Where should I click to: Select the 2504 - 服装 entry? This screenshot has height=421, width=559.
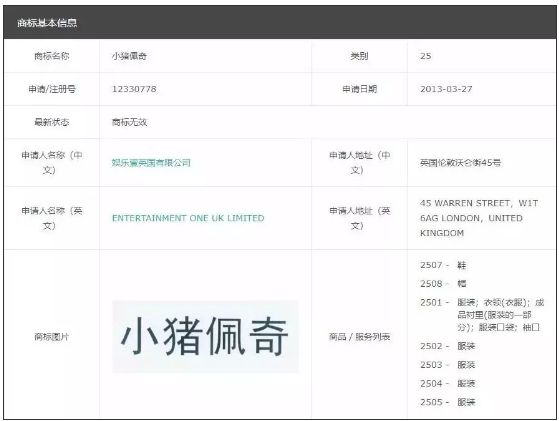448,384
